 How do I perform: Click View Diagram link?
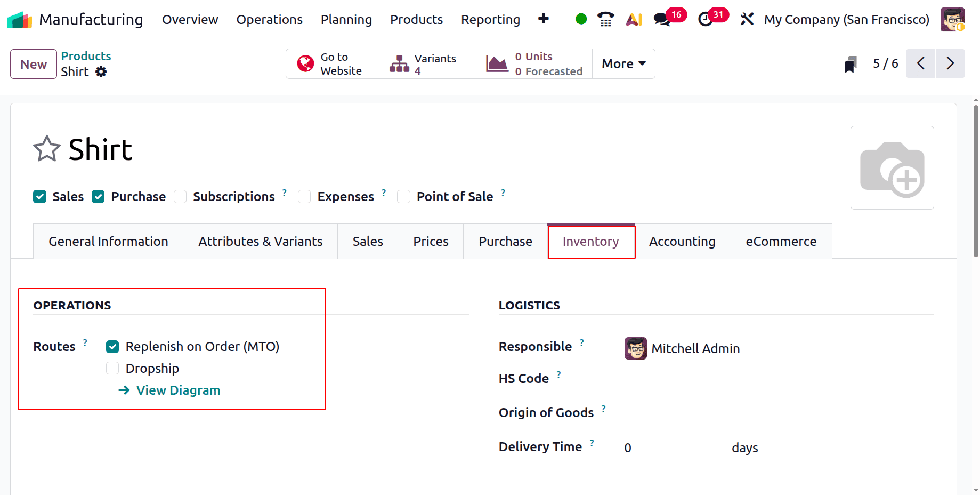(x=169, y=390)
